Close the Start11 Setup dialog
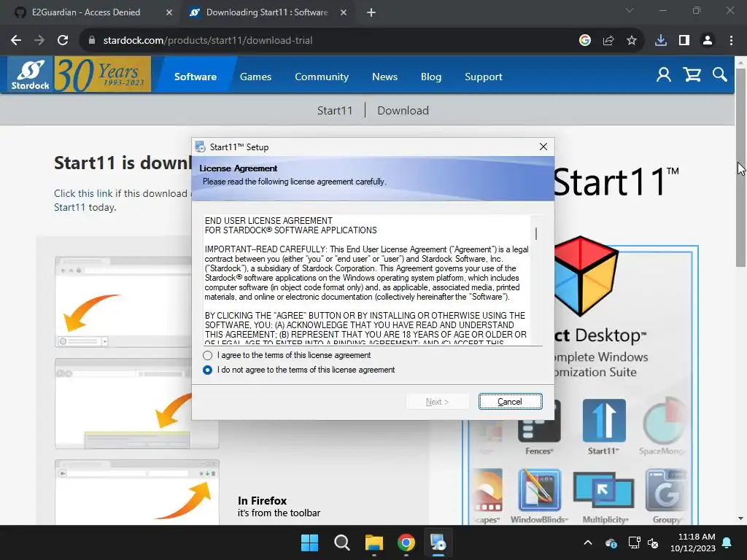 tap(543, 147)
